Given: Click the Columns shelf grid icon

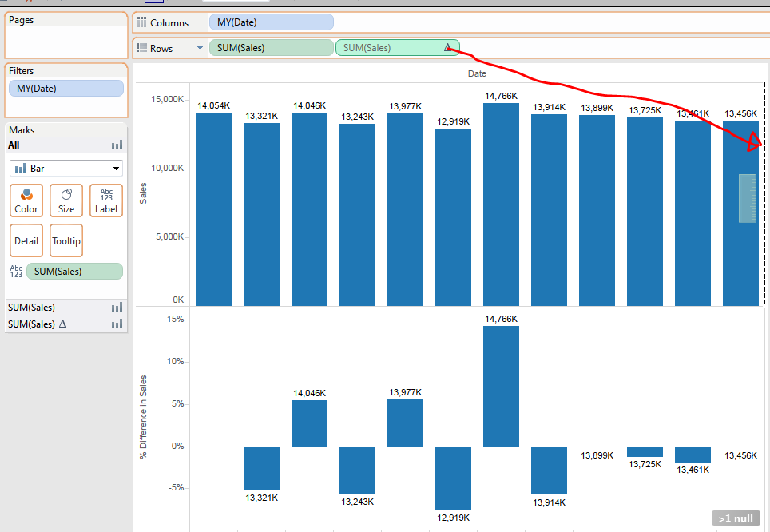Looking at the screenshot, I should tap(142, 22).
